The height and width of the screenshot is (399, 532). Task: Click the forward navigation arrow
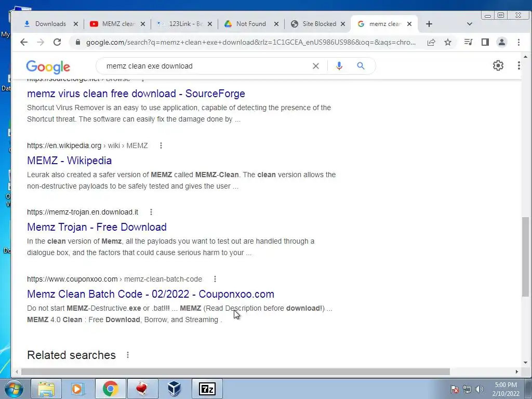click(41, 42)
